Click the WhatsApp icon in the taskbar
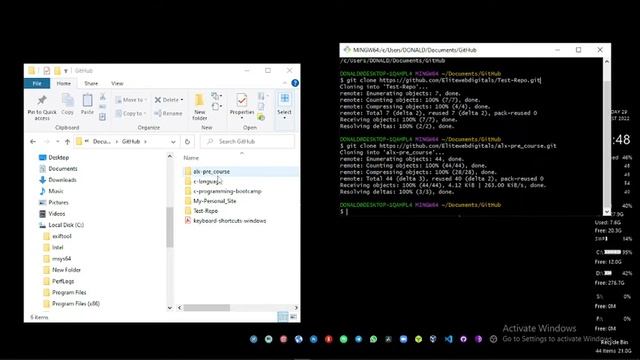Viewport: 640px width, 360px height. (373, 339)
